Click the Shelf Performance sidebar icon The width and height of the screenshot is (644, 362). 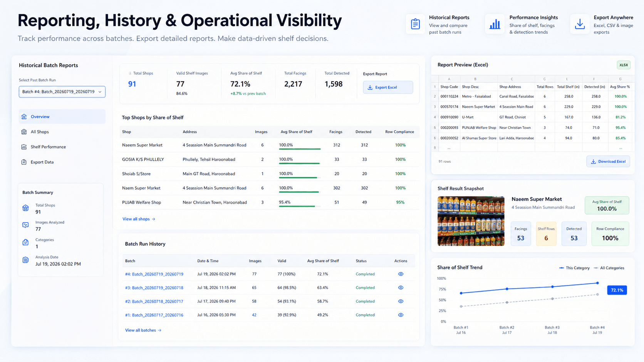24,147
